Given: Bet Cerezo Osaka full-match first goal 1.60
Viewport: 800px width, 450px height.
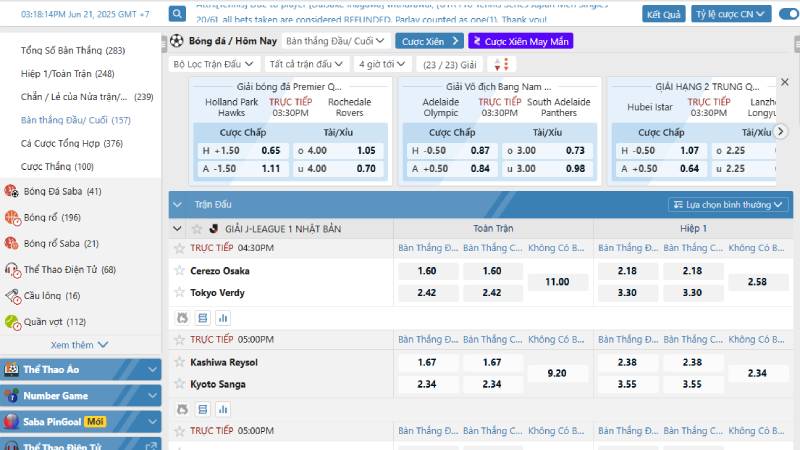Looking at the screenshot, I should point(427,270).
